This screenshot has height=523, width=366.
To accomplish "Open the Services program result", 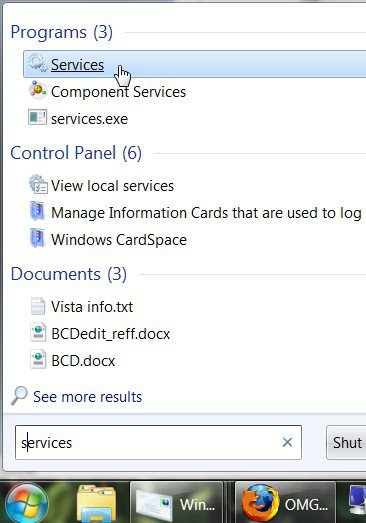I will [x=195, y=64].
